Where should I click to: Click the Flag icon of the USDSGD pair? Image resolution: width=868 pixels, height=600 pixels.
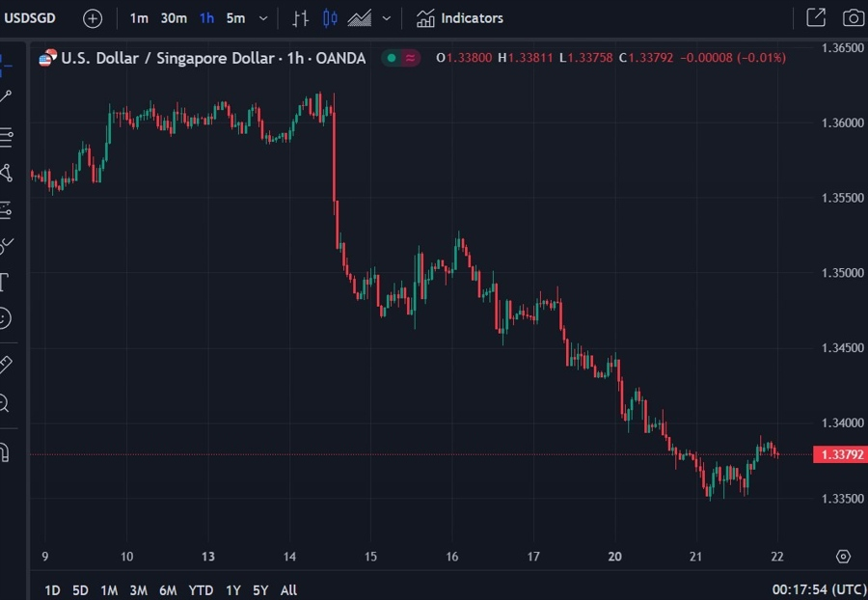47,58
